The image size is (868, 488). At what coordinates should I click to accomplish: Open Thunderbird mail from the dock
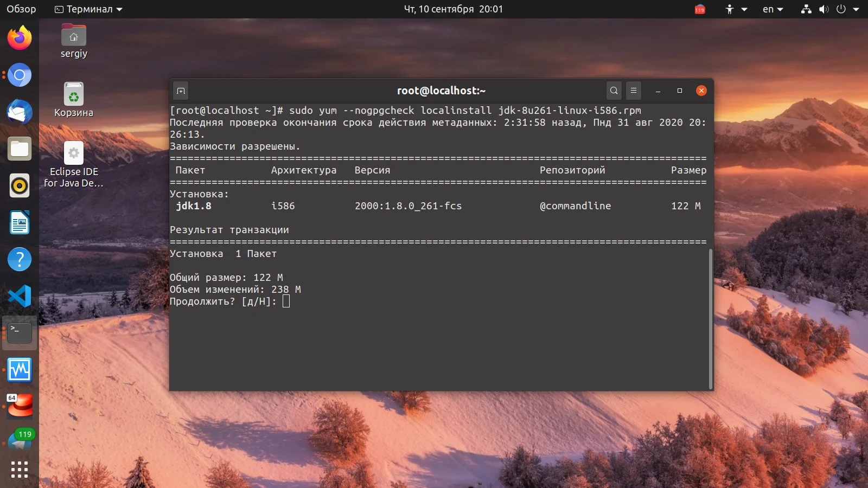pyautogui.click(x=20, y=112)
